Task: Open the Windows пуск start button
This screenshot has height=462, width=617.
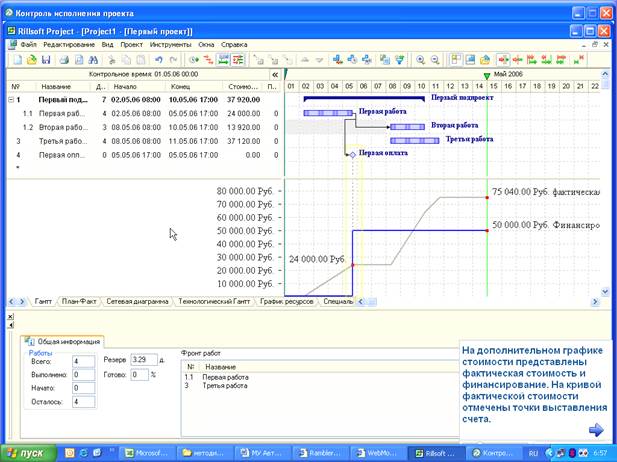Action: (x=29, y=453)
